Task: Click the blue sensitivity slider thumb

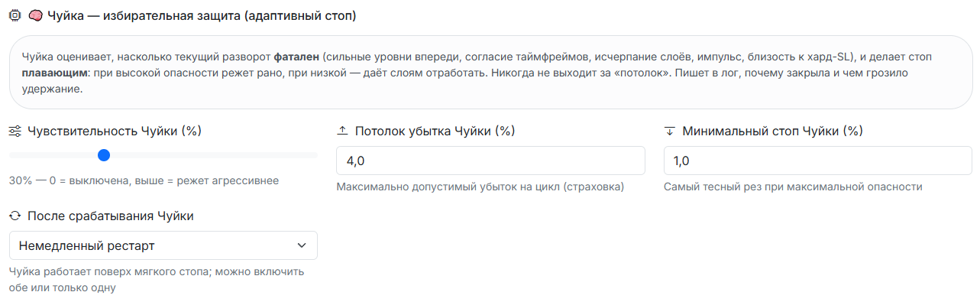Action: (x=105, y=155)
